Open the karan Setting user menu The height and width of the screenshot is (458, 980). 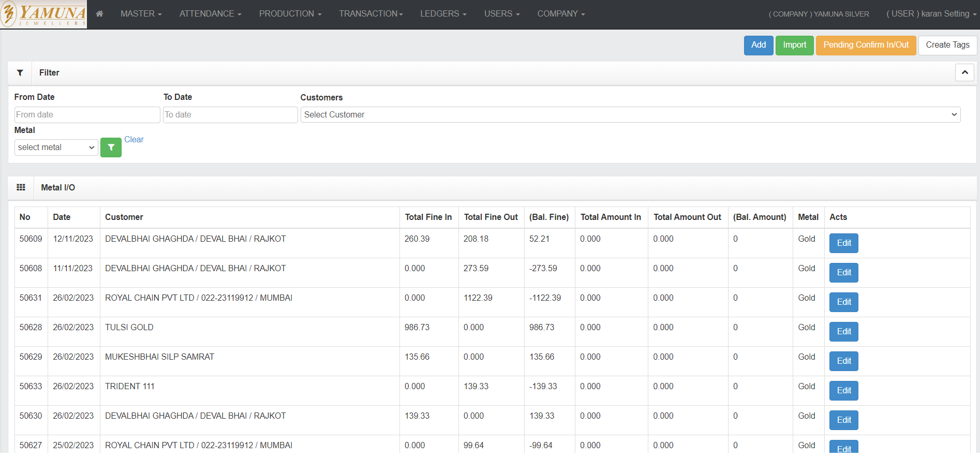coord(931,14)
